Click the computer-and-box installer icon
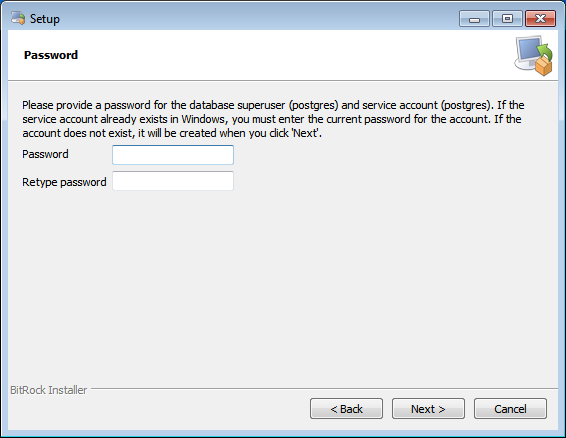566x438 pixels. click(534, 55)
